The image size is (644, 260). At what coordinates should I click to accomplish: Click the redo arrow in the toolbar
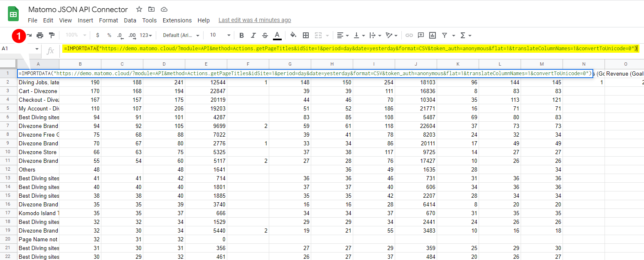pyautogui.click(x=29, y=35)
